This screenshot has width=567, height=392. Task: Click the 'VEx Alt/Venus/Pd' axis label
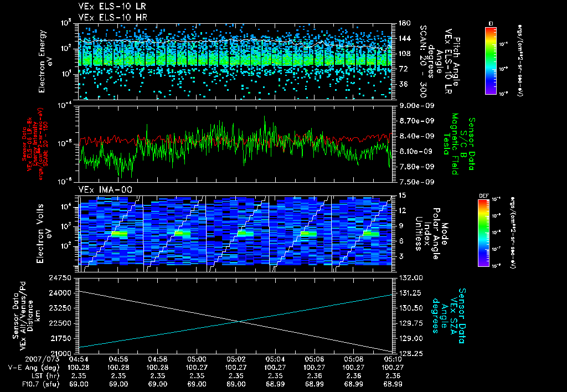pos(23,316)
